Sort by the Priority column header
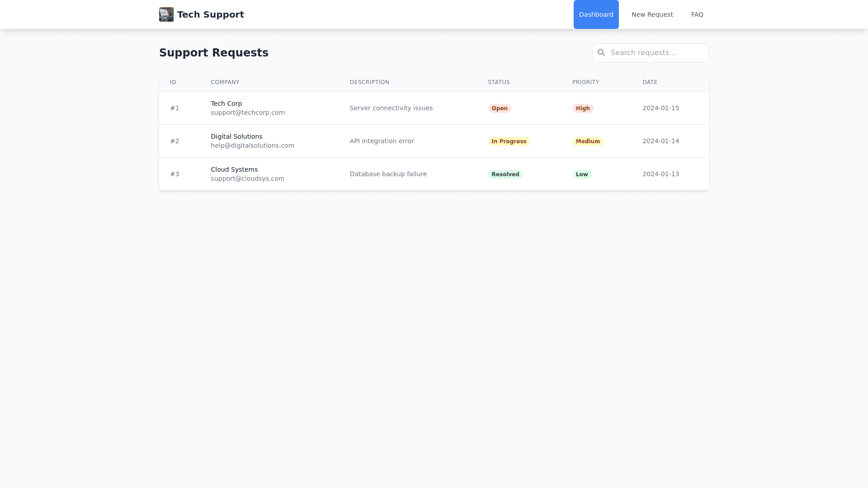The width and height of the screenshot is (868, 488). (585, 82)
